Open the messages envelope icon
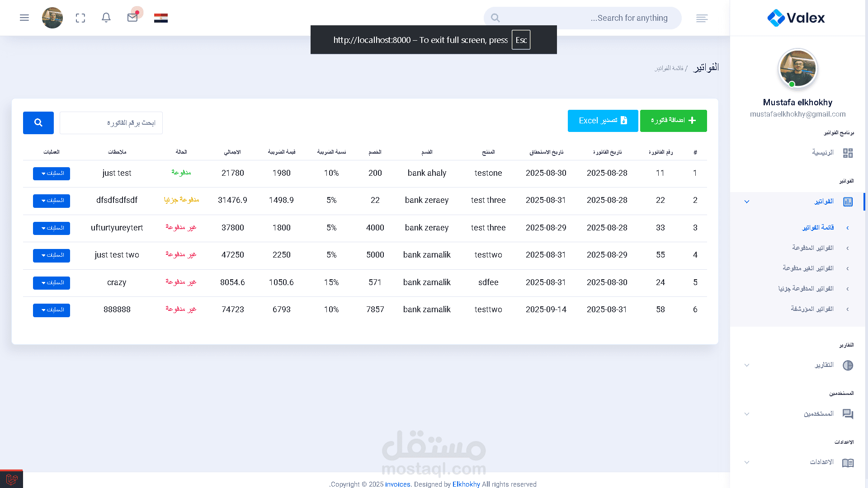 [132, 18]
